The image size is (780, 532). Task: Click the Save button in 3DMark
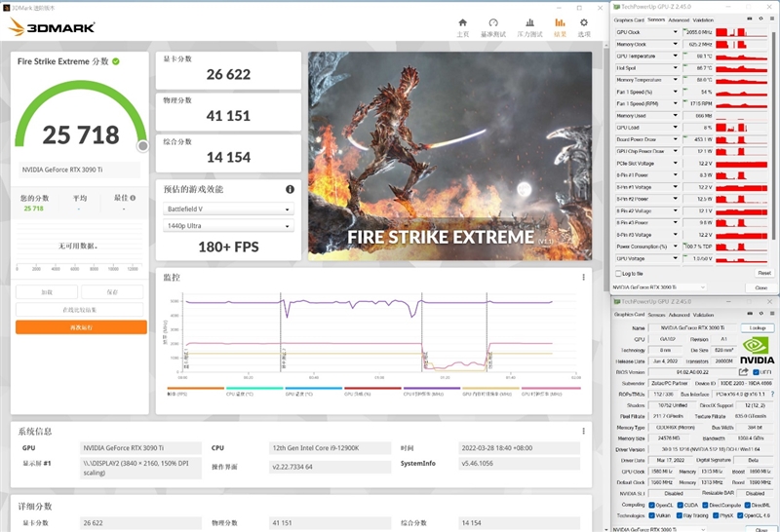pos(112,292)
